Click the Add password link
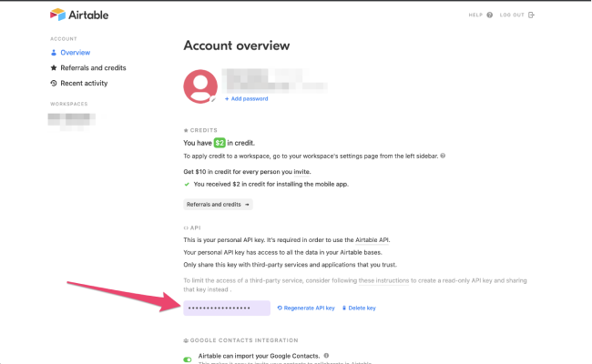The width and height of the screenshot is (592, 364). (x=247, y=99)
